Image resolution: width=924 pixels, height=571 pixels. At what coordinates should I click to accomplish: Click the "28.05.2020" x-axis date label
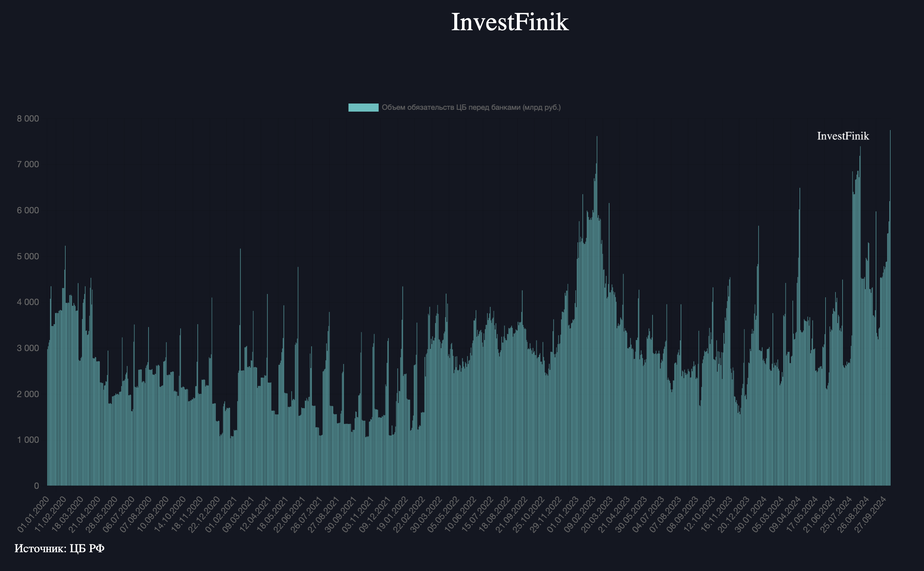[x=102, y=514]
